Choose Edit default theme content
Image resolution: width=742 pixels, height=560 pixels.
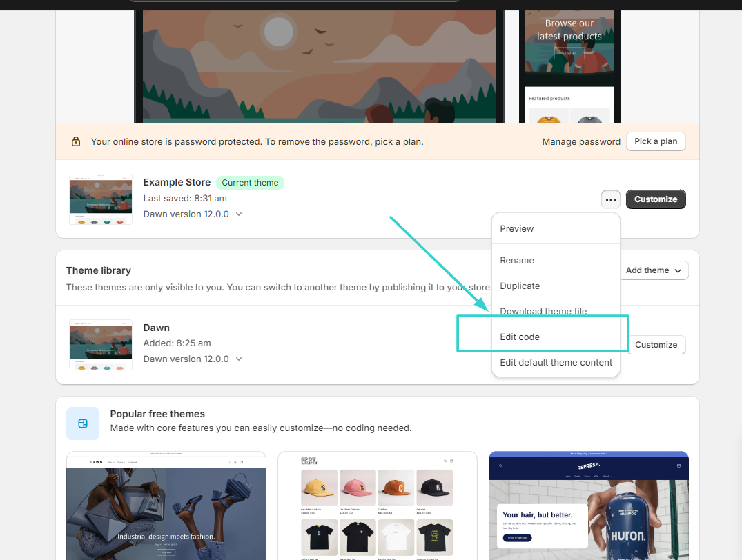coord(556,362)
